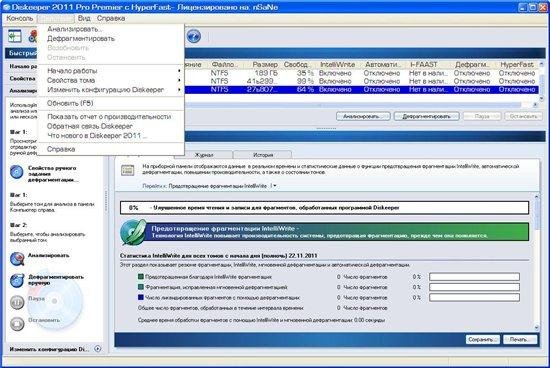This screenshot has width=550, height=368.
Task: Click the Файло... column header
Action: (x=224, y=65)
